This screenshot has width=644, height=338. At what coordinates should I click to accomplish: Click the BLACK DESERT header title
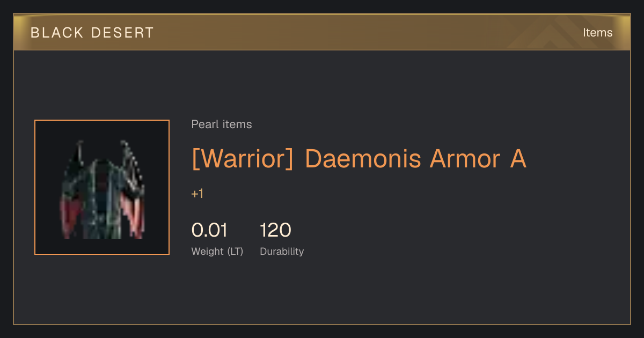(x=92, y=33)
